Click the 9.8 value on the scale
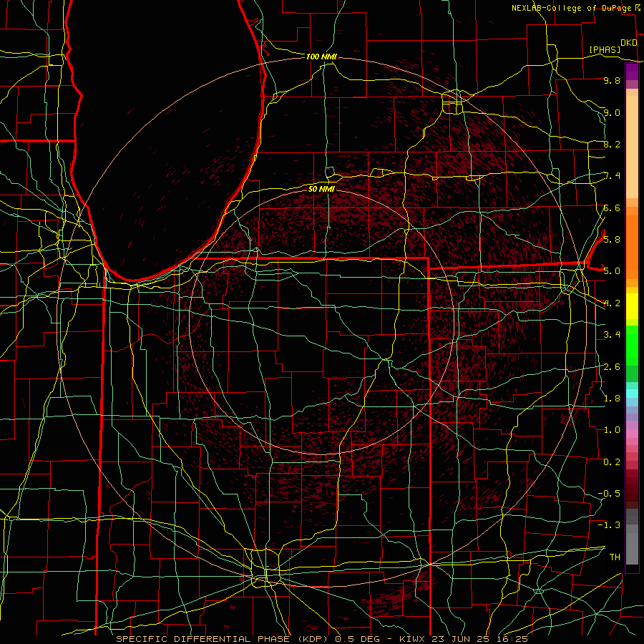Screen dimensions: 644x644 (x=612, y=80)
